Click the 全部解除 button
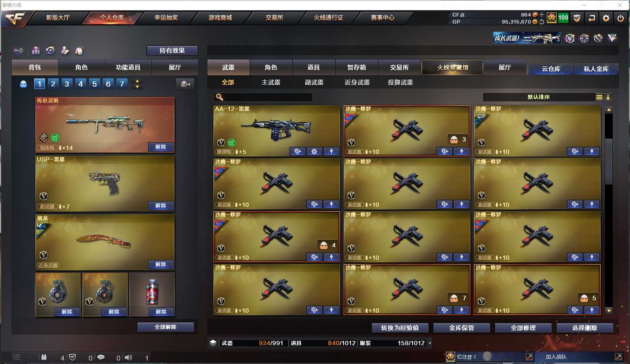Image resolution: width=630 pixels, height=364 pixels. pos(166,327)
